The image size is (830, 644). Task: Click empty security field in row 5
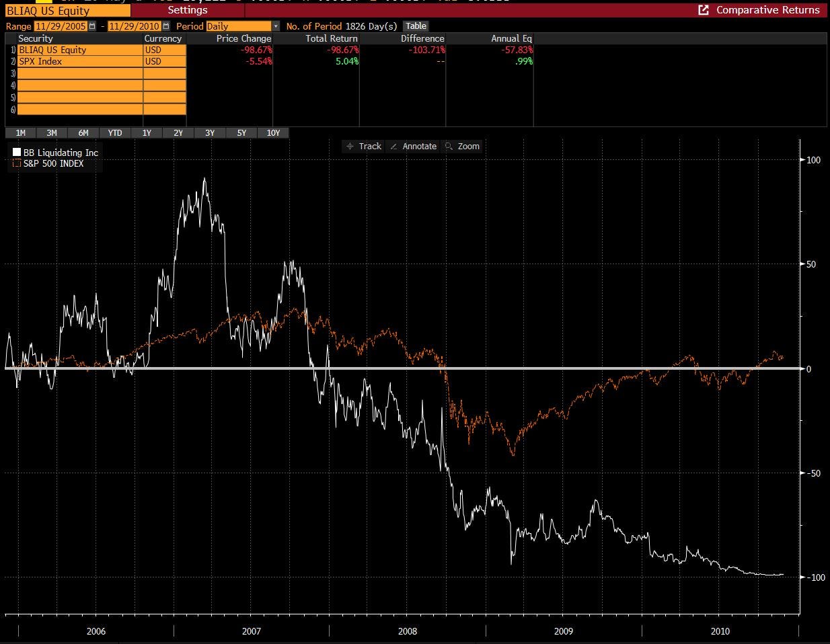coord(80,97)
